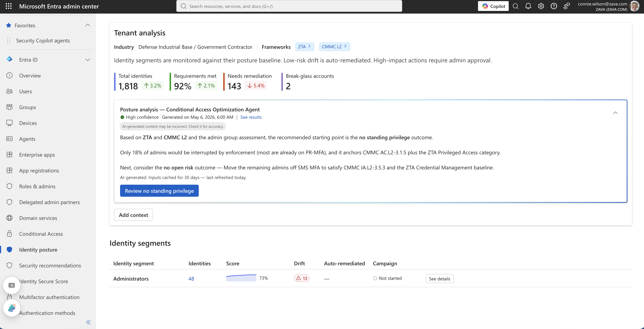
Task: Click the connie.wilson@zava.com account name
Action: (x=602, y=4)
